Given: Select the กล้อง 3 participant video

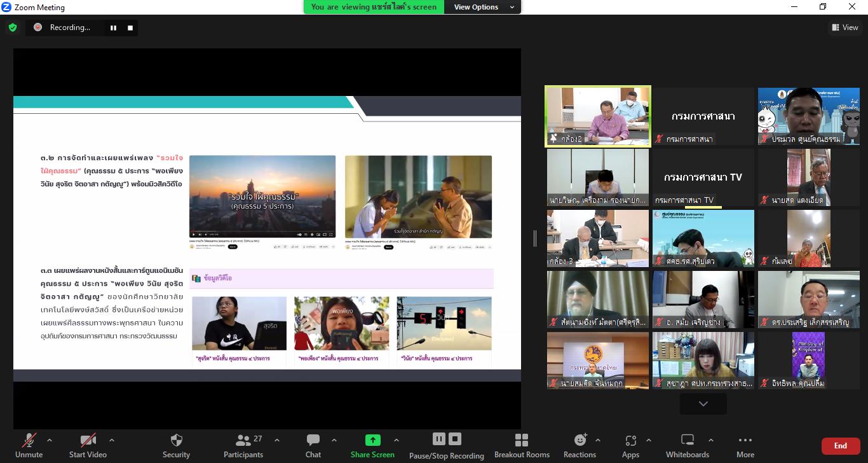Looking at the screenshot, I should coord(598,238).
